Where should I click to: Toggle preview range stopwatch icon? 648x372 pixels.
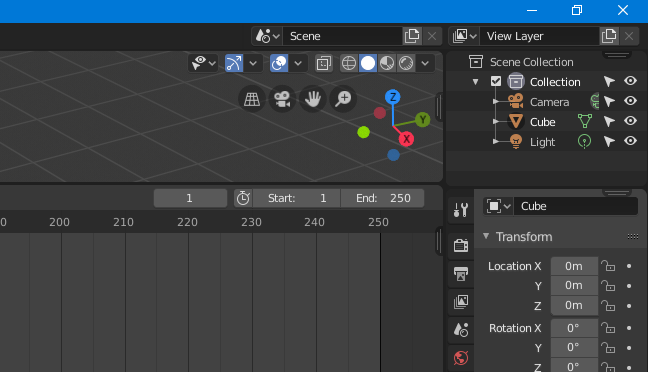[x=243, y=198]
